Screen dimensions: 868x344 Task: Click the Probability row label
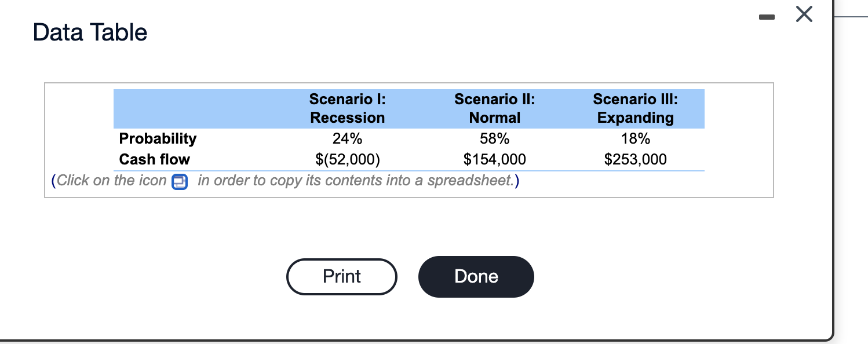158,138
